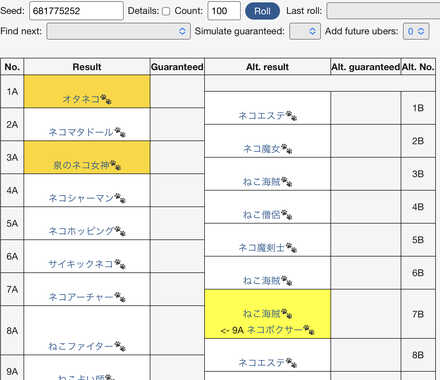
Task: Click the paw icon beside ねこ海賊 in row 6B
Action: (x=287, y=281)
